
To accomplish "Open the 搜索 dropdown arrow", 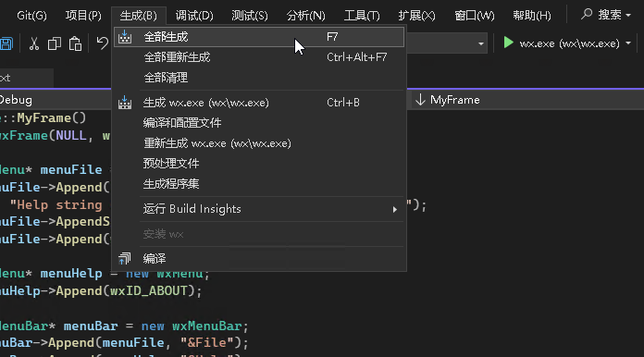I will (628, 15).
